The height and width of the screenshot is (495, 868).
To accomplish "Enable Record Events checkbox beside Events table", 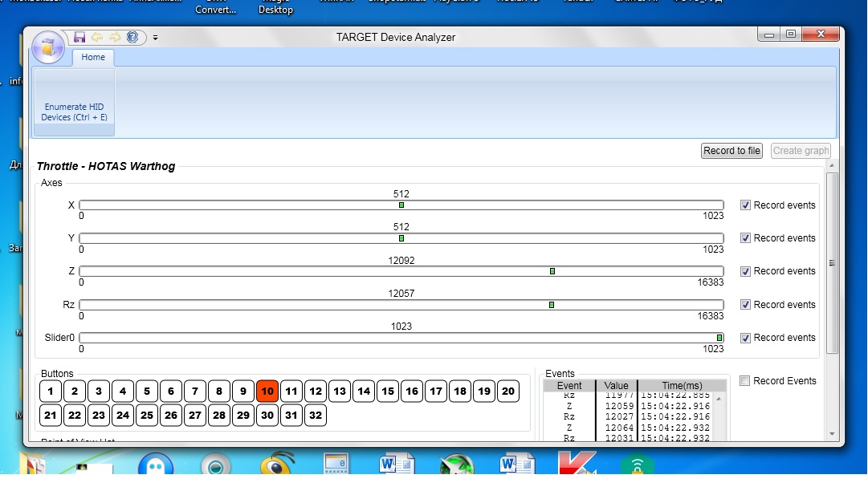I will tap(744, 380).
